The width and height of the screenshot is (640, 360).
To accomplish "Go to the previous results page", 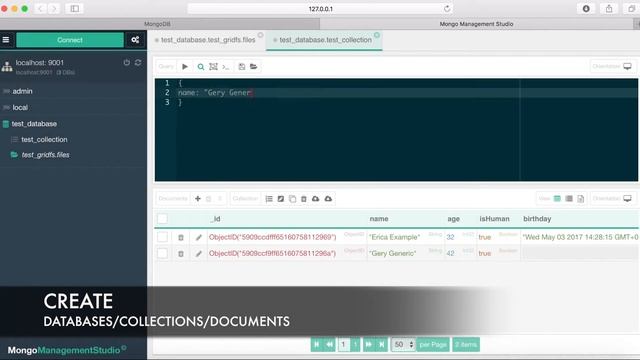I will [x=329, y=344].
